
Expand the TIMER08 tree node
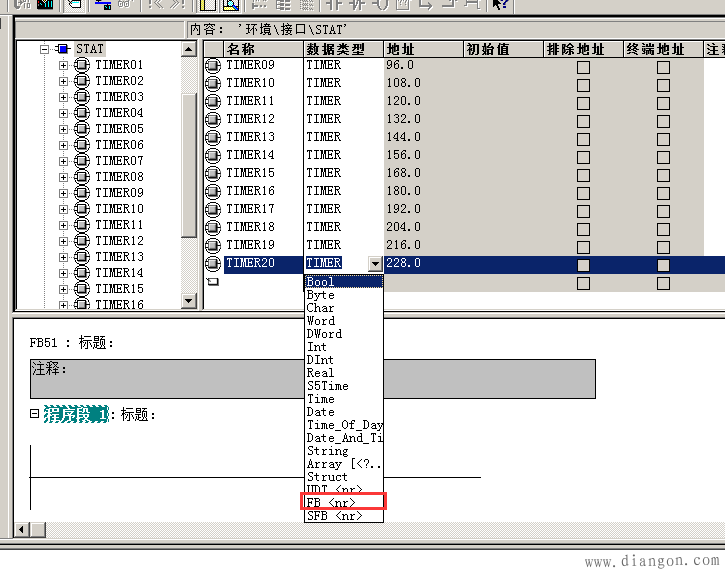(x=63, y=177)
